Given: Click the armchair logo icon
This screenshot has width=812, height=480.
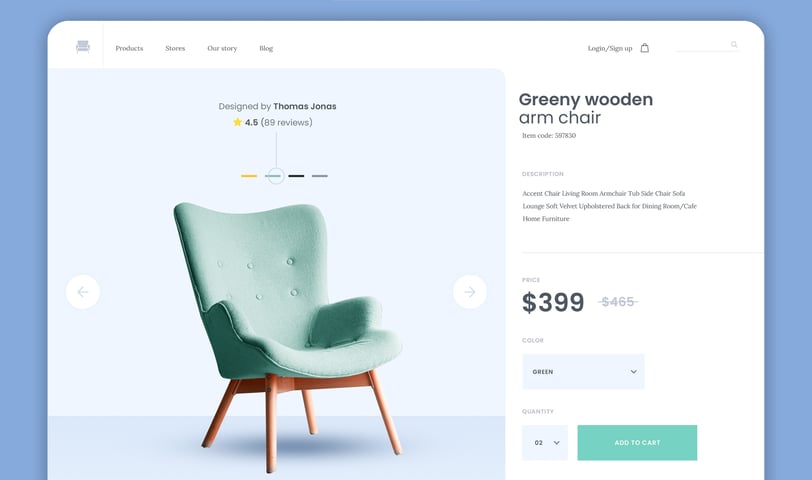Looking at the screenshot, I should point(83,47).
